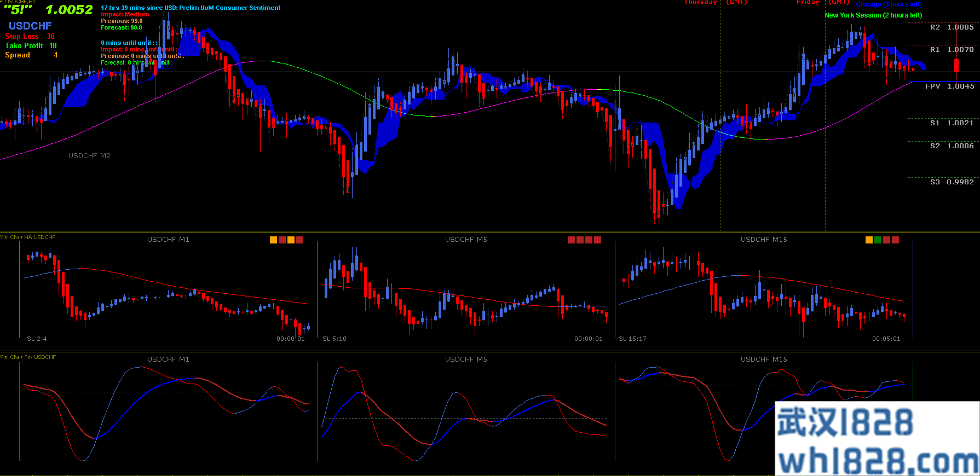This screenshot has height=476, width=980.
Task: Select the S2 1.0006 pivot level
Action: 952,146
